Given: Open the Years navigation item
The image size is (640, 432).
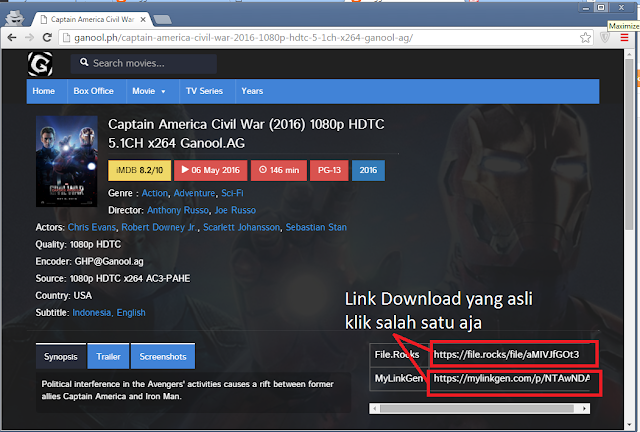Looking at the screenshot, I should (252, 91).
